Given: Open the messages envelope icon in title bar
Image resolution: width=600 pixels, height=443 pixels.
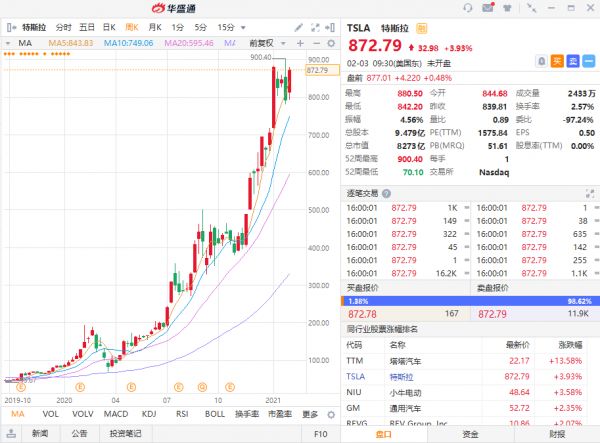Looking at the screenshot, I should [x=489, y=8].
